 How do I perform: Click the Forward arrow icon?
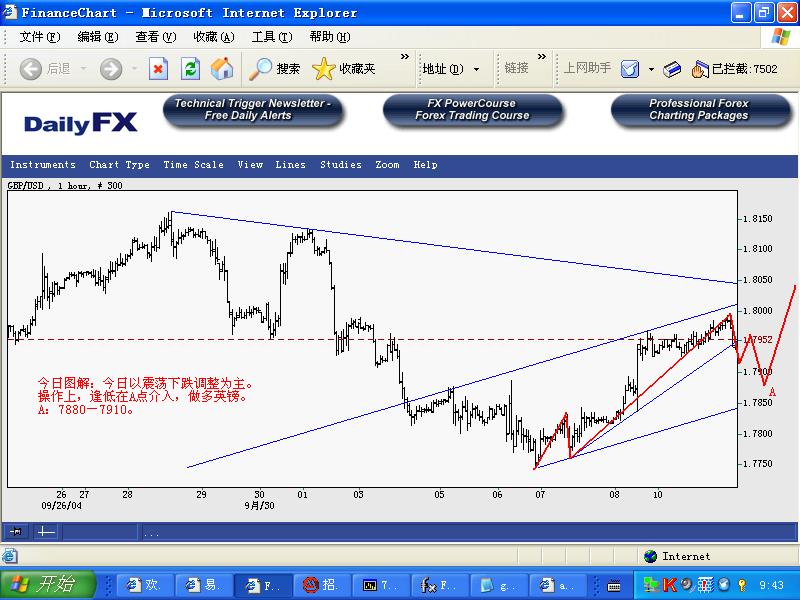(x=111, y=68)
